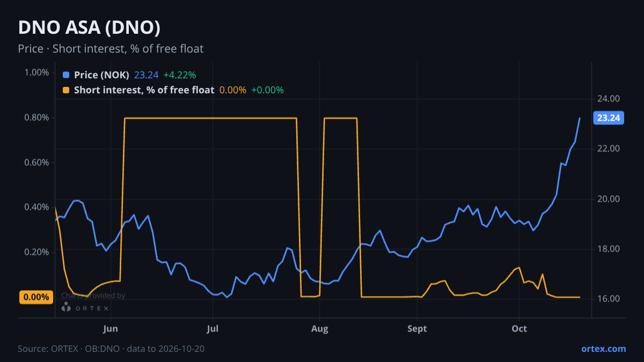Click the orange Short interest legend swatch
644x362 pixels.
coord(66,90)
